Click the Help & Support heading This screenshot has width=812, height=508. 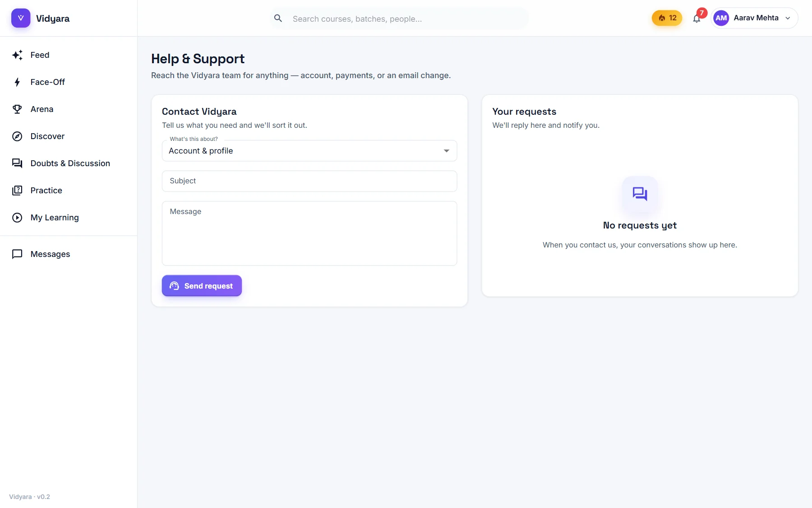[x=198, y=59]
